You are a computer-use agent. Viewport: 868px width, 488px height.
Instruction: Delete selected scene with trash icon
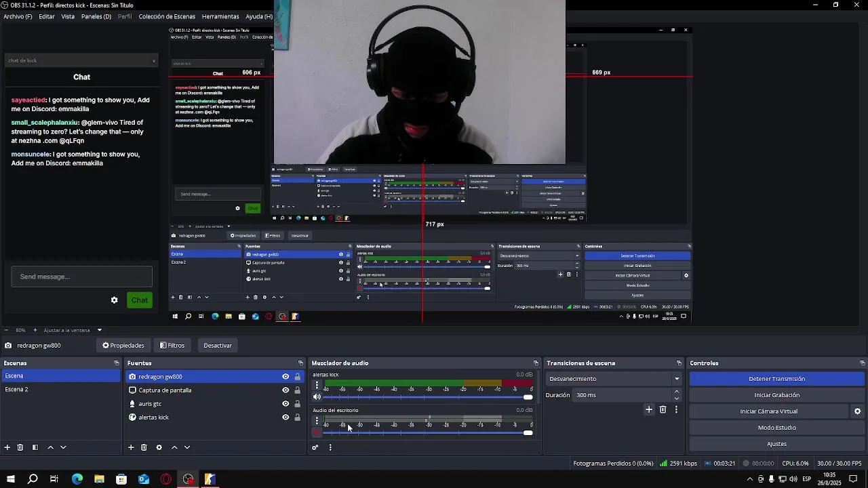[20, 447]
